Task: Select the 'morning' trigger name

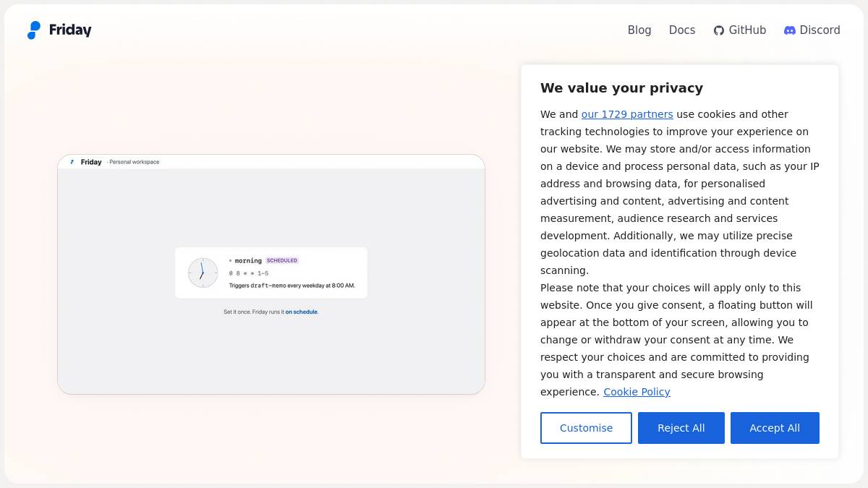Action: (x=248, y=260)
